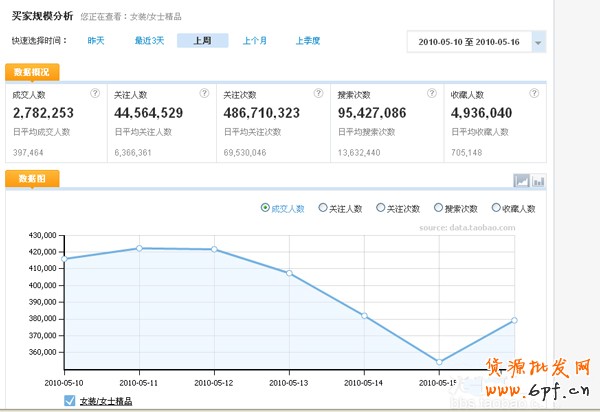The image size is (600, 412).
Task: Choose 上周 quick time filter
Action: [202, 41]
